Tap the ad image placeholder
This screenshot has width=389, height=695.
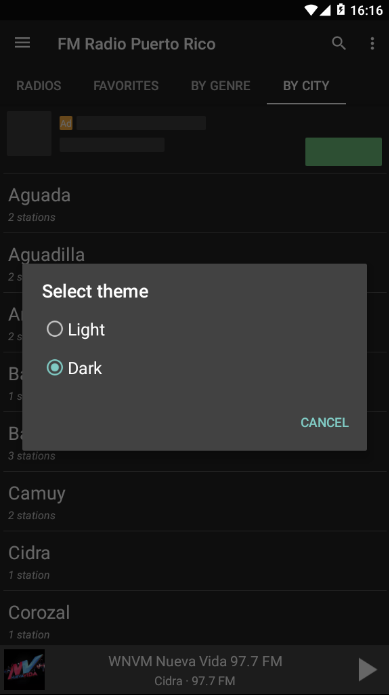tap(29, 133)
